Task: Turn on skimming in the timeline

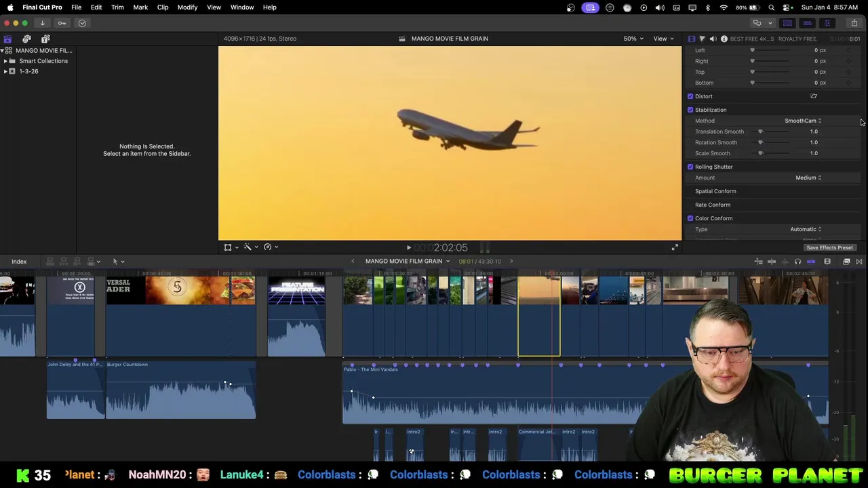Action: 771,262
